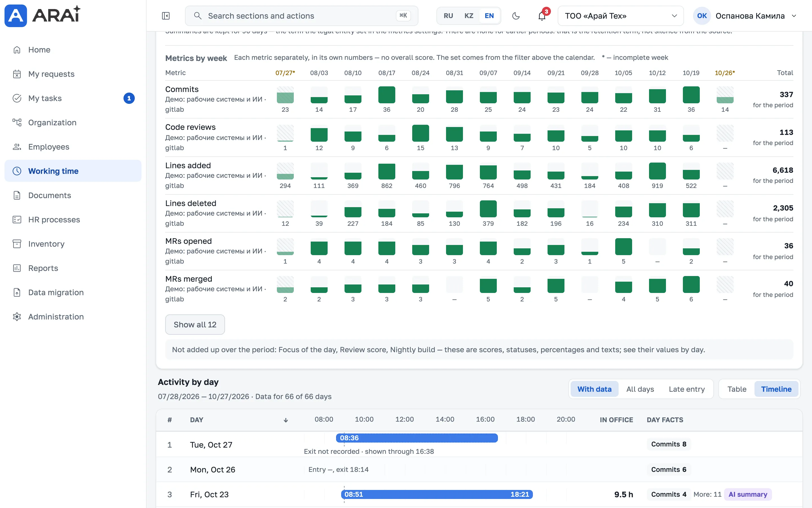
Task: Click the search magnifier icon
Action: 198,16
